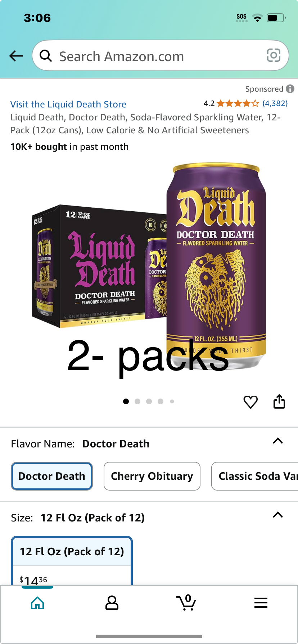The image size is (298, 644).
Task: Select 12 Fl Oz Pack of 12 size
Action: (x=72, y=561)
